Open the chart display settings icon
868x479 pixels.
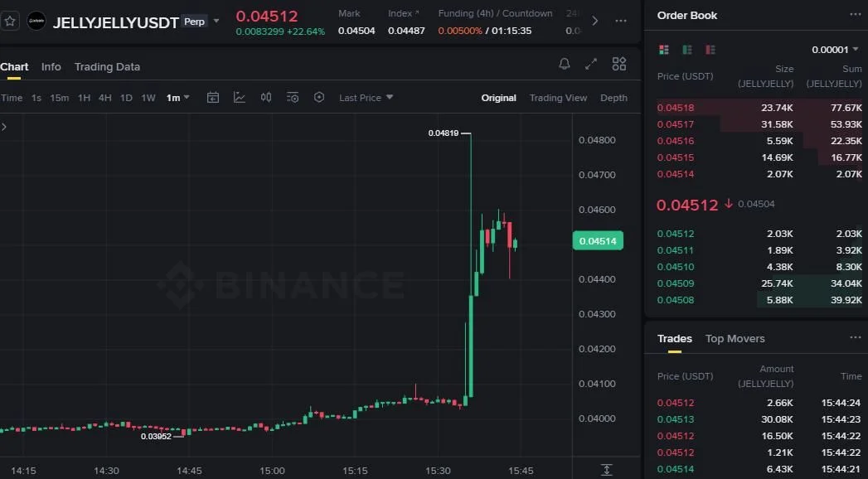coord(293,97)
